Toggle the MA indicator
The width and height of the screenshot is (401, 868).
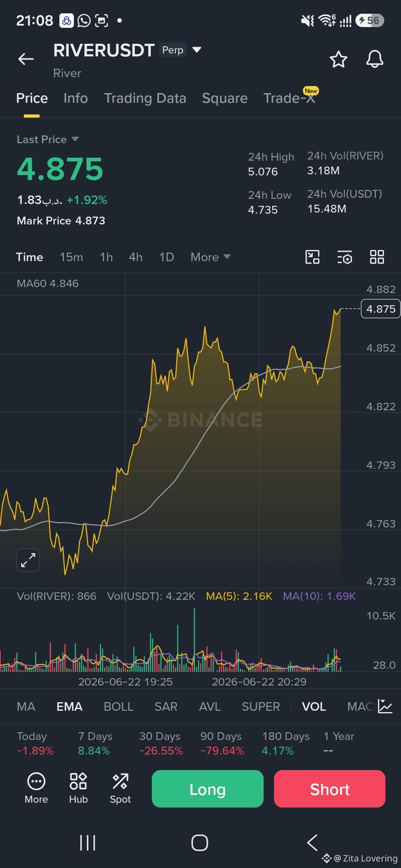[x=26, y=707]
